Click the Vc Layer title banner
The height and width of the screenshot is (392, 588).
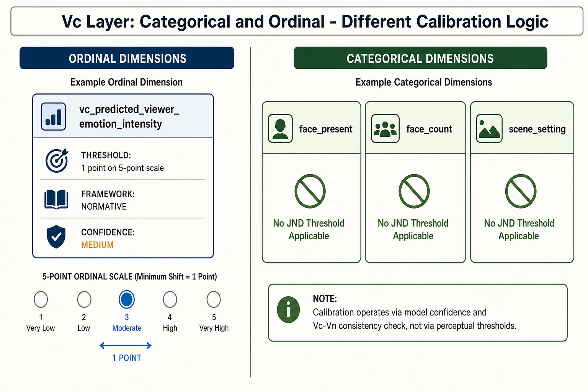(x=297, y=21)
